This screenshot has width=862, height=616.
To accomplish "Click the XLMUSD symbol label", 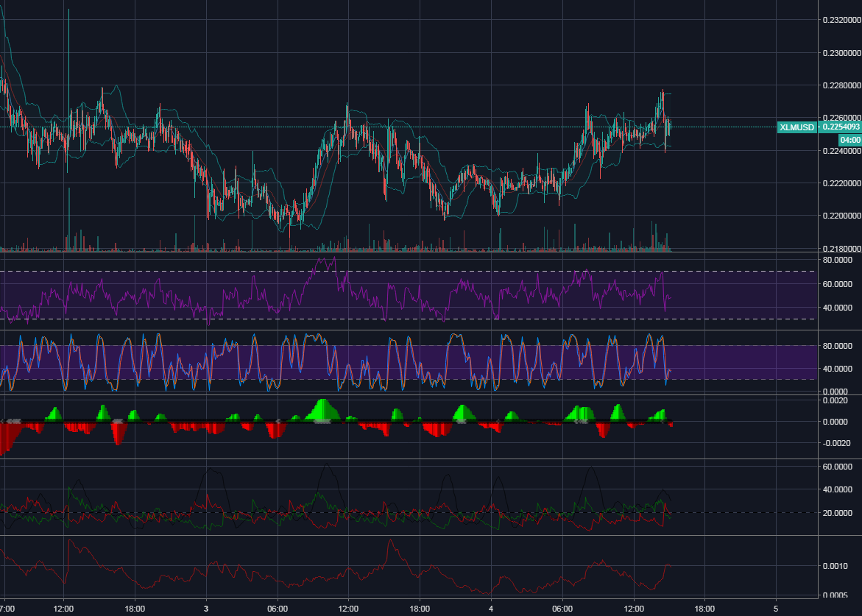I will pos(796,127).
